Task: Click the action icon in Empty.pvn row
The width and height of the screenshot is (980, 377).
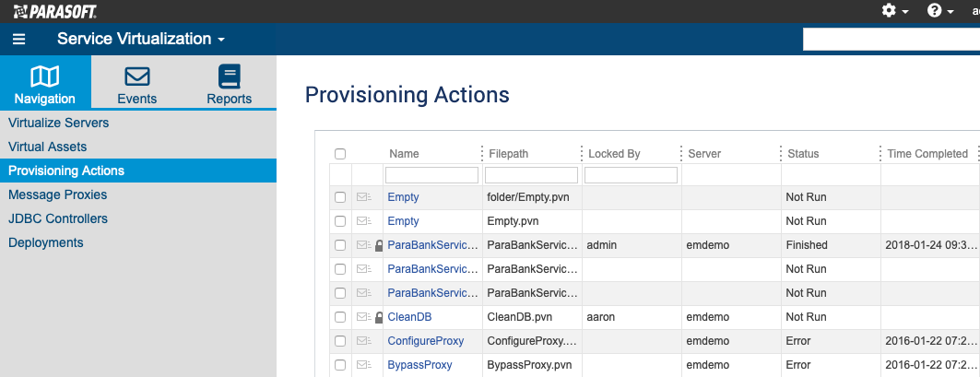Action: (x=364, y=221)
